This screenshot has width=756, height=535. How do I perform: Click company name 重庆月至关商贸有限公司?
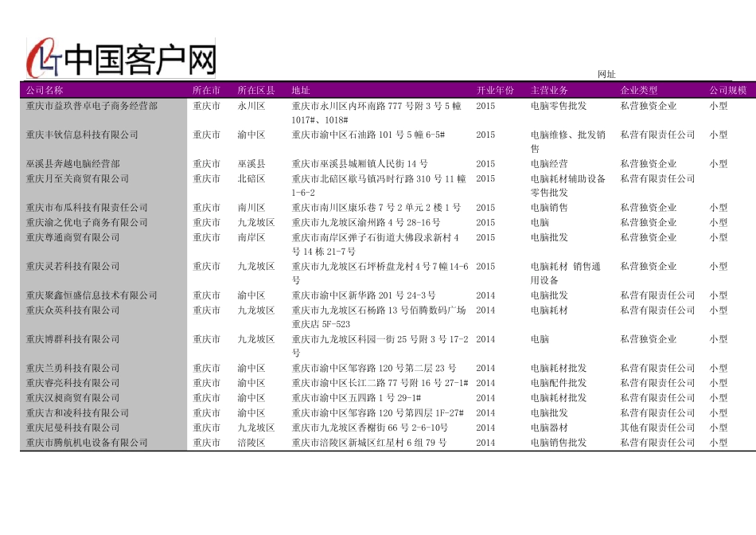click(77, 178)
